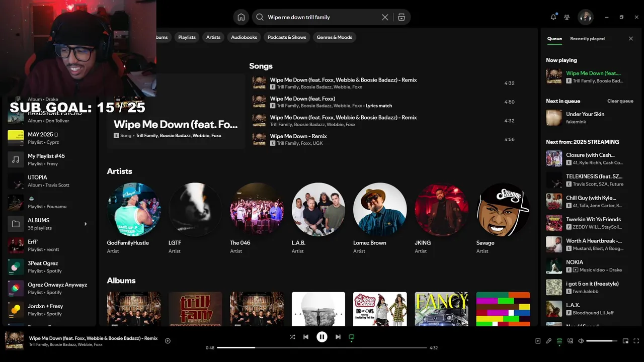644x362 pixels.
Task: Select TELEKINESIS in the queue
Action: 590,180
